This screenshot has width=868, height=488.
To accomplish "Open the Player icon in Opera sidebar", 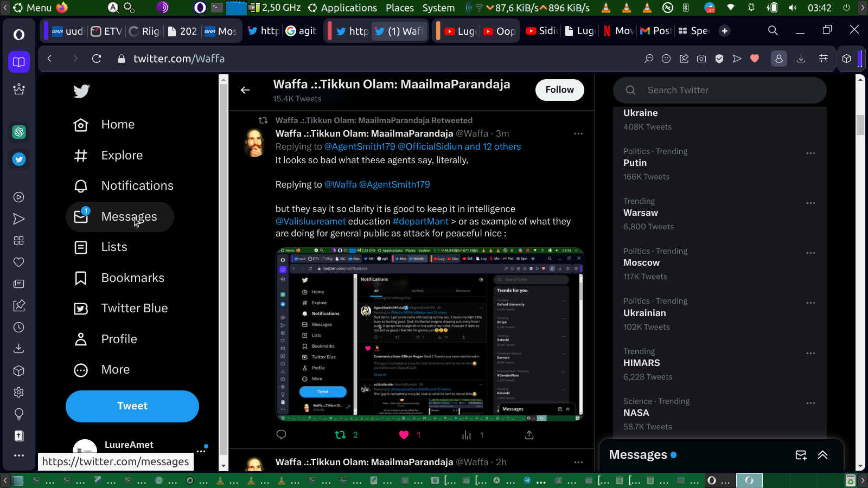I will (19, 197).
